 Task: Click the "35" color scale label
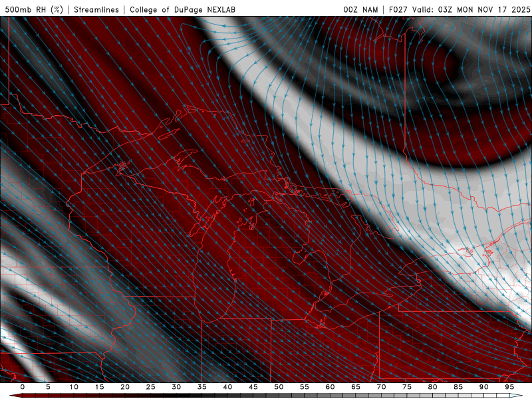click(202, 387)
